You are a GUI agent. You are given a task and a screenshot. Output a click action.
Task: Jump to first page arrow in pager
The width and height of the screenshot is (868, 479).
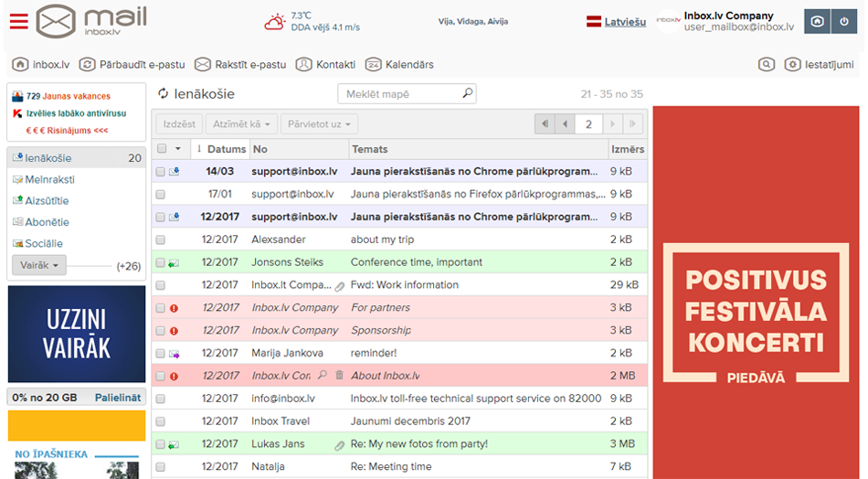pos(545,123)
